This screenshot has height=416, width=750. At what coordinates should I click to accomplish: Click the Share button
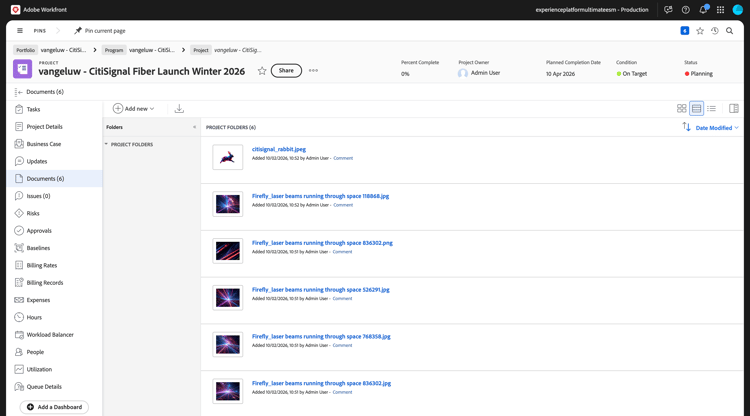pyautogui.click(x=286, y=70)
